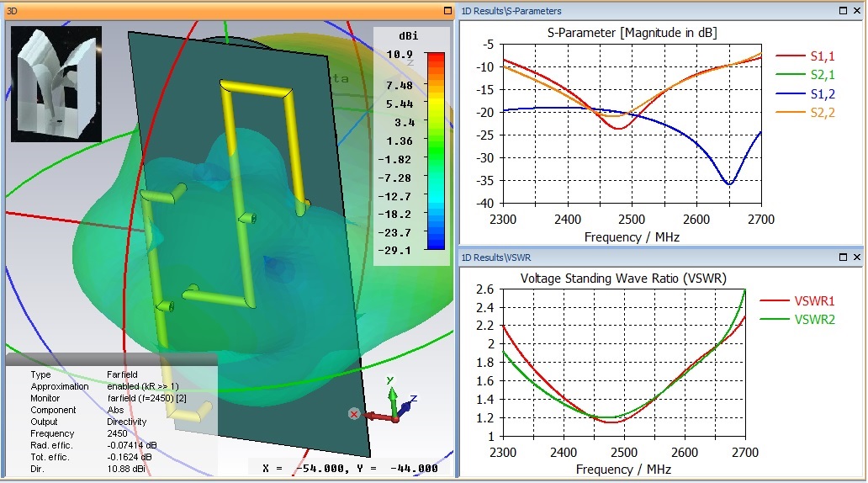
Task: Click the red X marker near the axis triad
Action: [354, 414]
